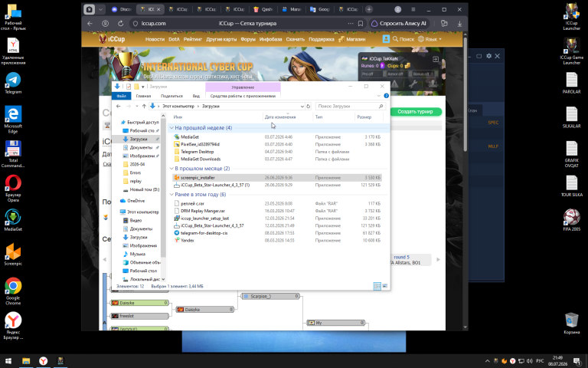This screenshot has width=588, height=368.
Task: Open the browser downloads arrow icon
Action: pyautogui.click(x=459, y=23)
